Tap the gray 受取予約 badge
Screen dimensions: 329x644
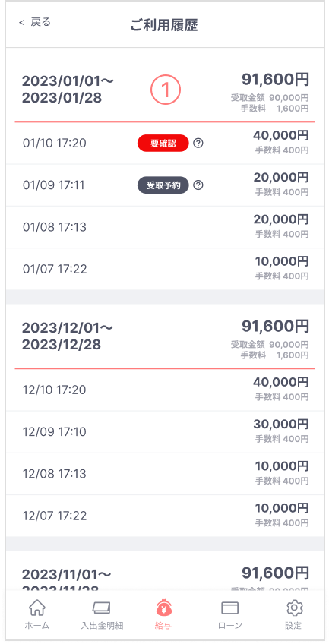163,185
